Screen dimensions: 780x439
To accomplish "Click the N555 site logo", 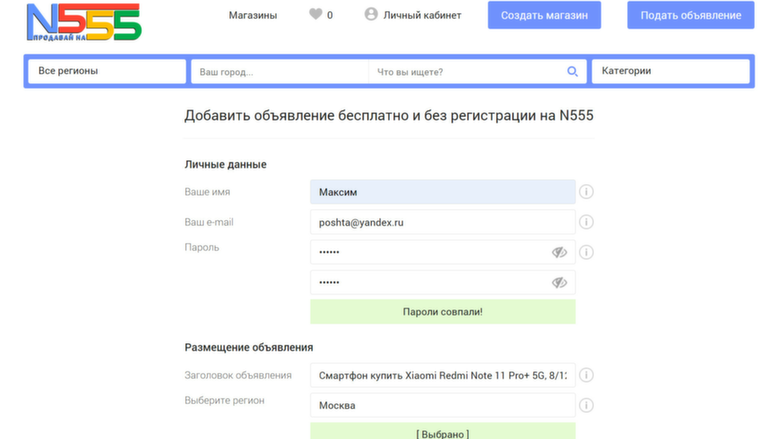I will pyautogui.click(x=84, y=21).
